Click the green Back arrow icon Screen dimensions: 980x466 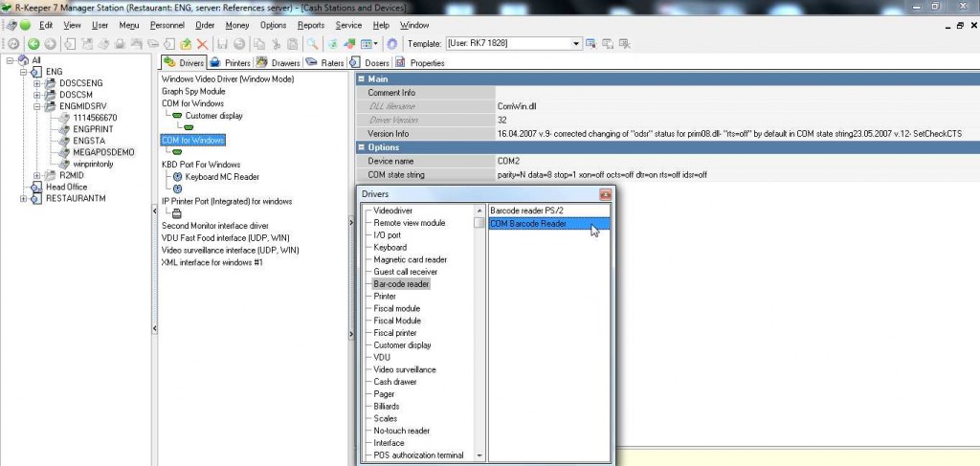coord(33,44)
